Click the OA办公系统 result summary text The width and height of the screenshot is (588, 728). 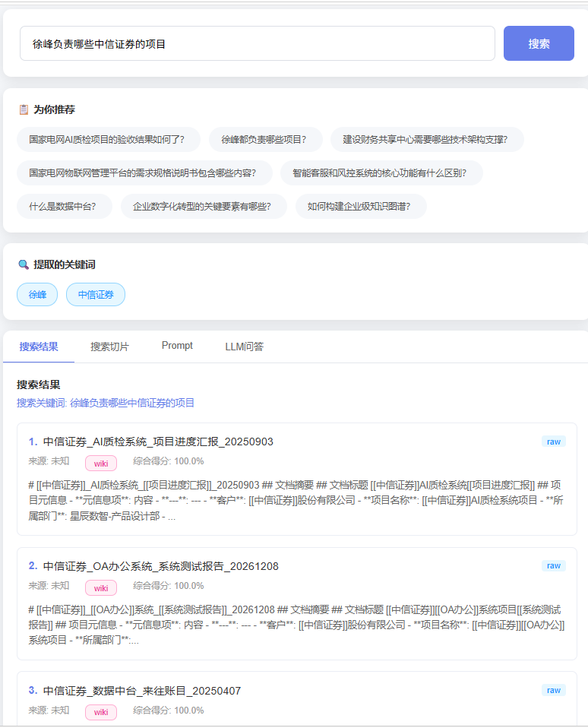(x=296, y=625)
